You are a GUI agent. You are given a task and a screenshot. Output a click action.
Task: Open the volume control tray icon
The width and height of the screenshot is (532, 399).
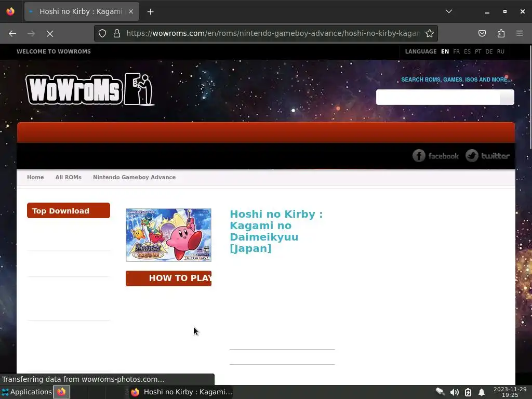(454, 392)
